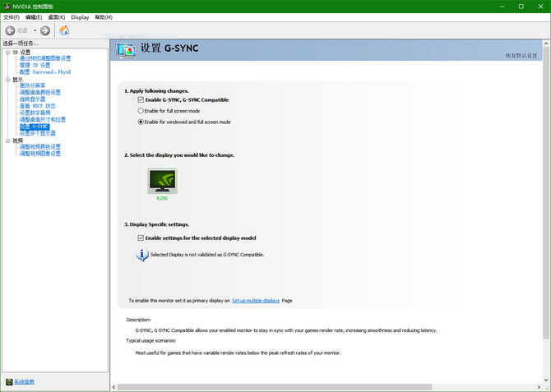Click the Forward arrow toolbar button

45,30
